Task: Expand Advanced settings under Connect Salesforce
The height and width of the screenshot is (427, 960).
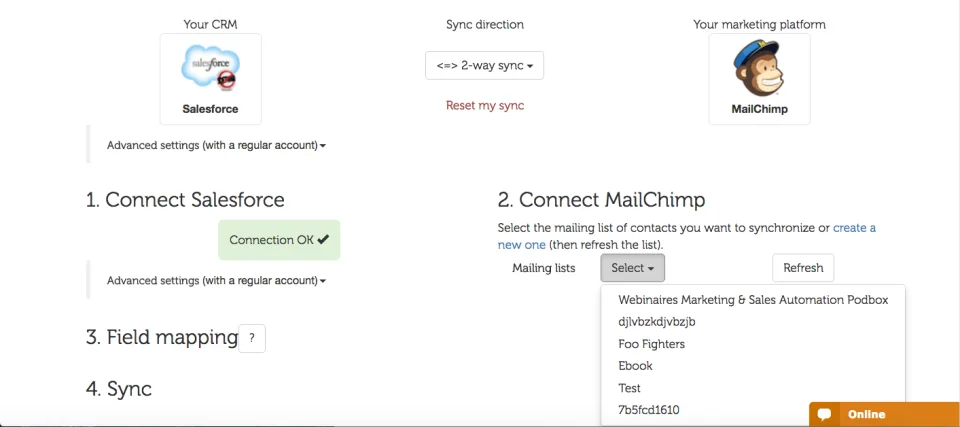Action: pyautogui.click(x=216, y=281)
